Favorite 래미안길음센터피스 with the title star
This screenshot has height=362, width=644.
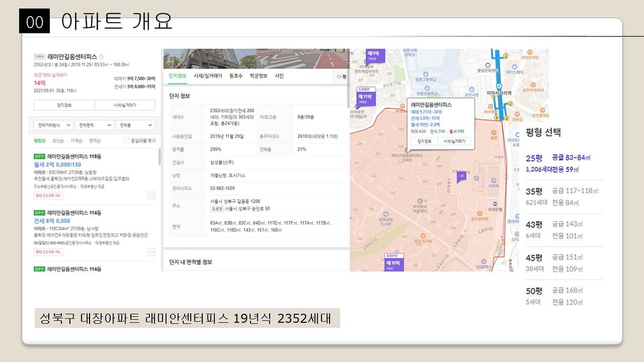[102, 57]
